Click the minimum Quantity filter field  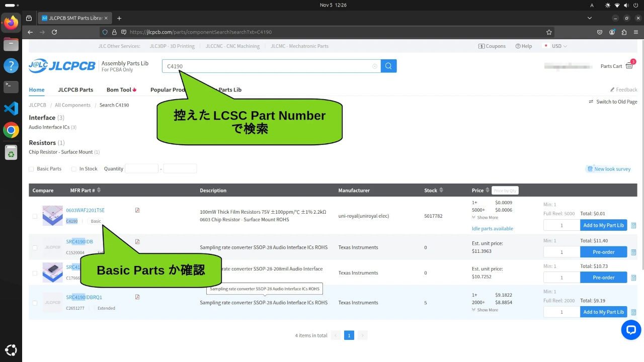[x=141, y=168]
